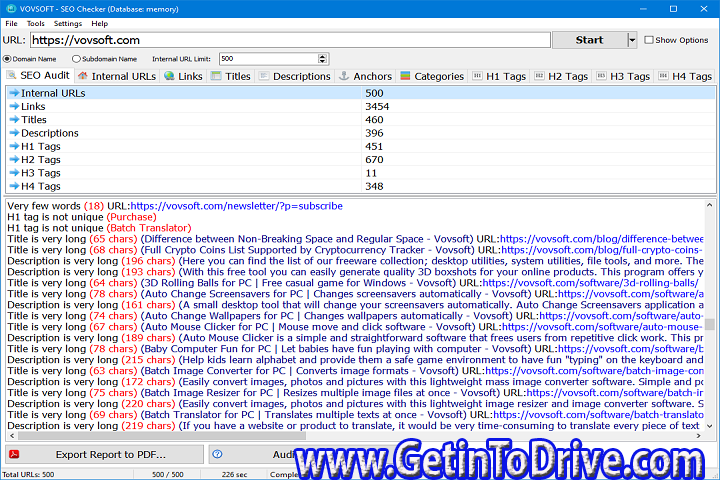Image resolution: width=720 pixels, height=480 pixels.
Task: Select the Descriptions count 396
Action: 374,133
